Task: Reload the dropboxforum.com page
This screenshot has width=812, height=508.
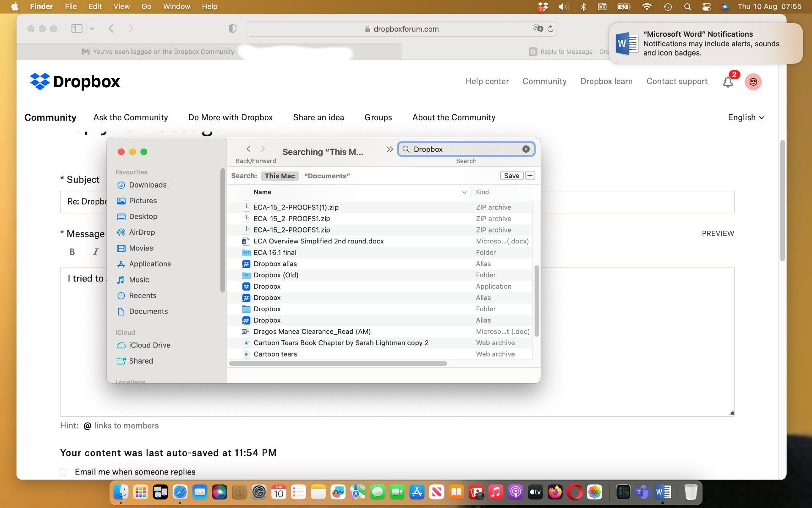Action: pos(550,29)
